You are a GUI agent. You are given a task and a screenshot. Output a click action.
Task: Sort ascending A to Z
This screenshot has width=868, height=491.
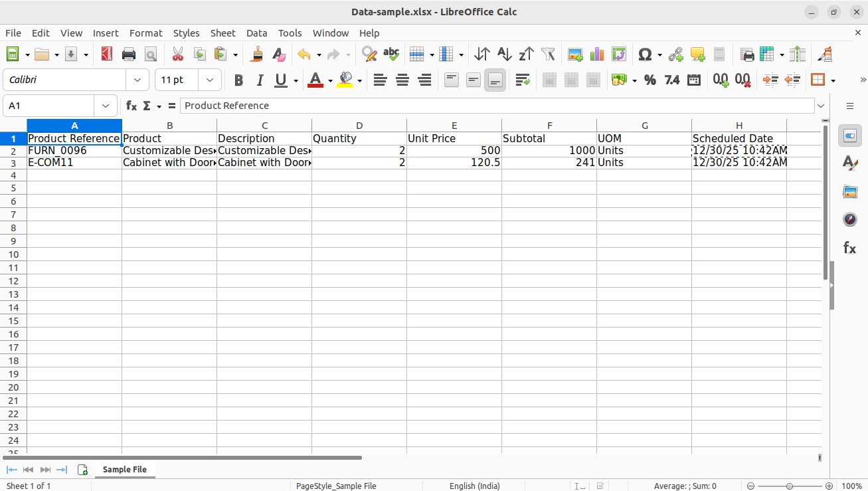pos(504,54)
